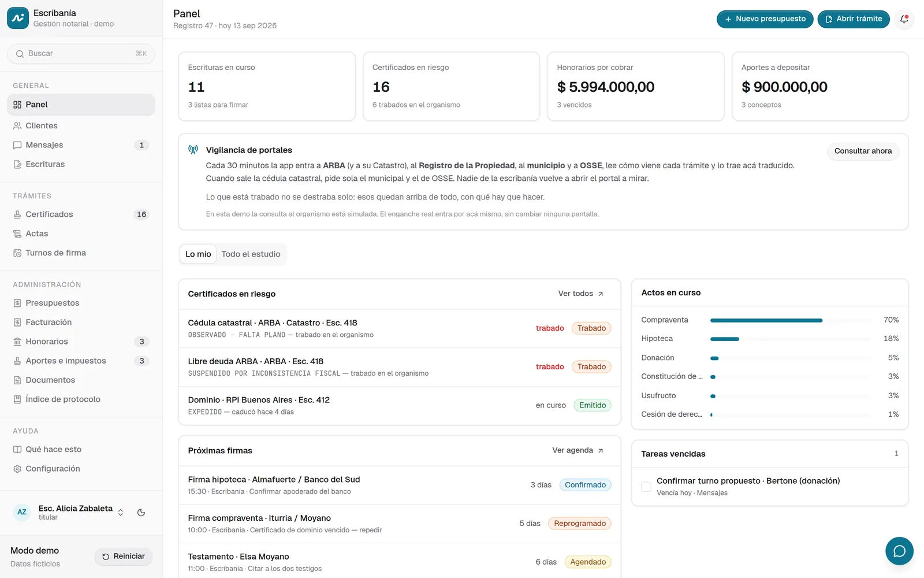924x578 pixels.
Task: Click the Documentos file icon
Action: tap(17, 380)
